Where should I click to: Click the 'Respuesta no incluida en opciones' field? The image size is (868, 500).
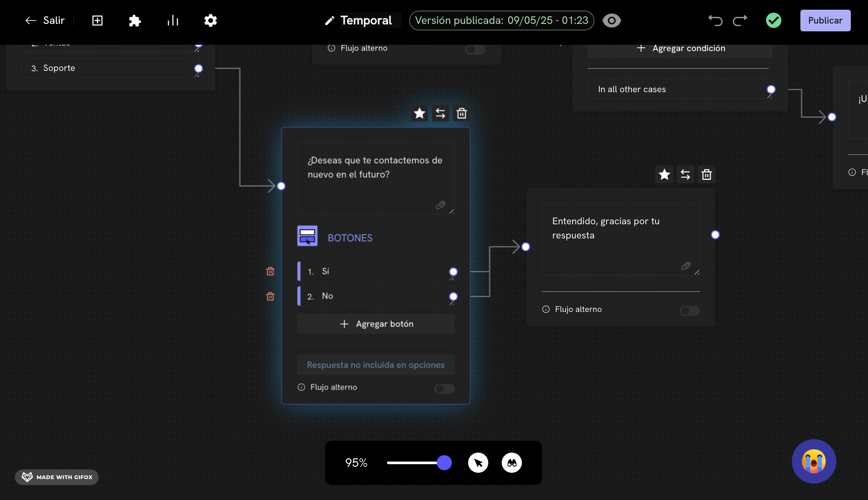click(376, 365)
